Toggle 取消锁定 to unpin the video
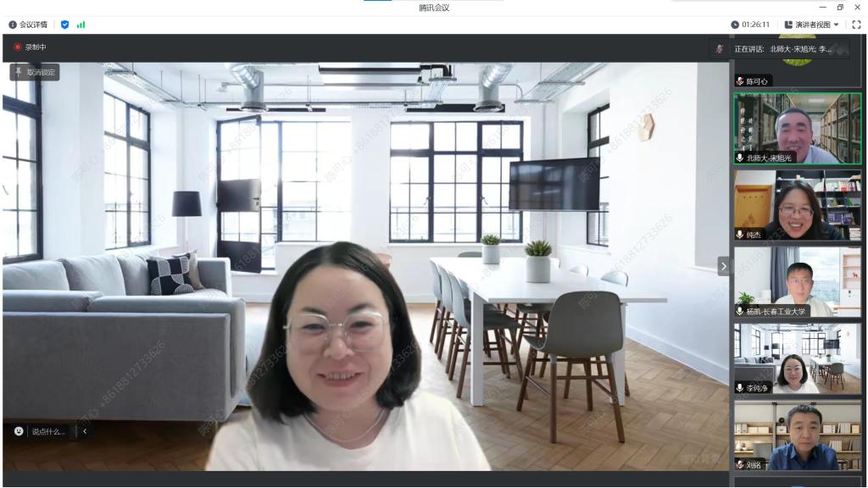Screen dimensions: 868x488 (x=35, y=72)
